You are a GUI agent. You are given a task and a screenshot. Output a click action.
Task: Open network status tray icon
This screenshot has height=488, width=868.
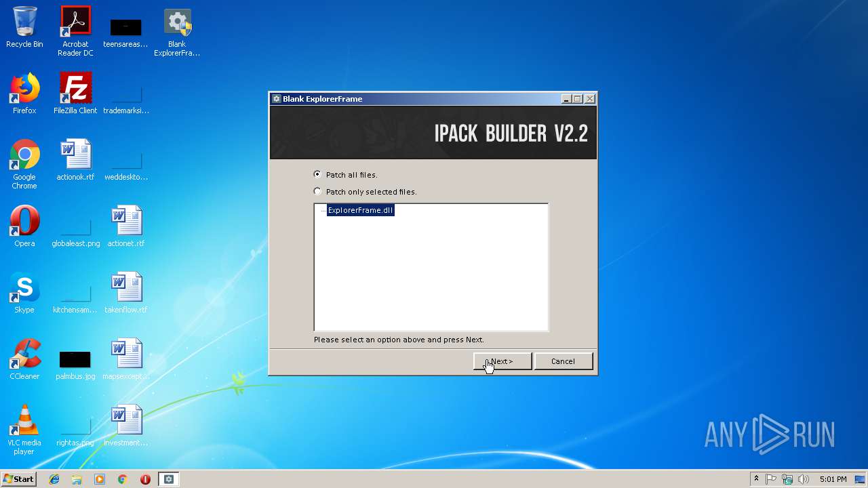[x=787, y=479]
